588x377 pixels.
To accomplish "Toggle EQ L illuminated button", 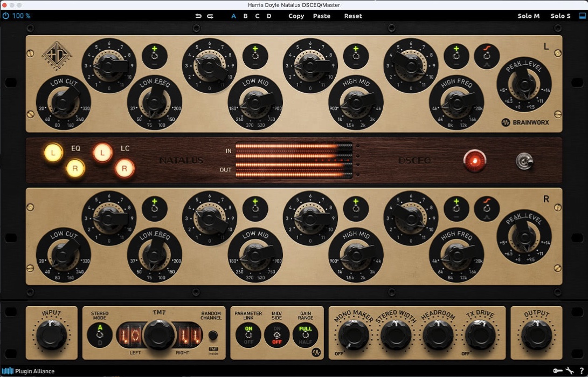I will (53, 153).
